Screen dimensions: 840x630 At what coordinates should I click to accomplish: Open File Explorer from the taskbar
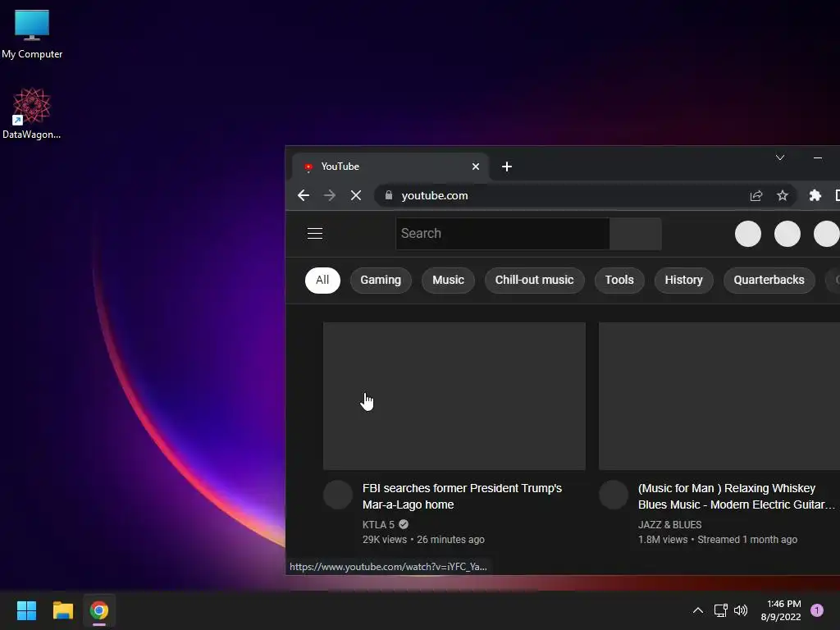[x=62, y=610]
